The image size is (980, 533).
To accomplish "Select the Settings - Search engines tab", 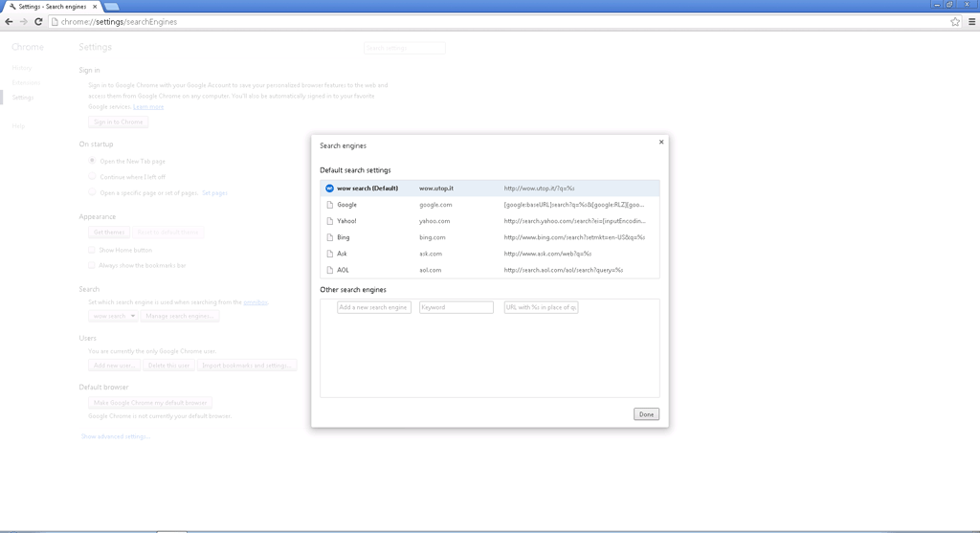I will [50, 6].
